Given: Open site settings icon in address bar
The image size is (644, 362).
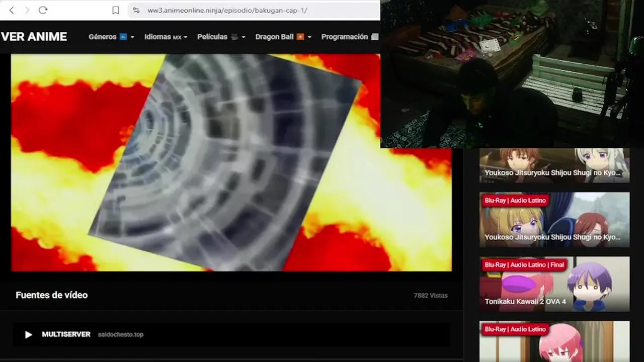Looking at the screenshot, I should 136,10.
